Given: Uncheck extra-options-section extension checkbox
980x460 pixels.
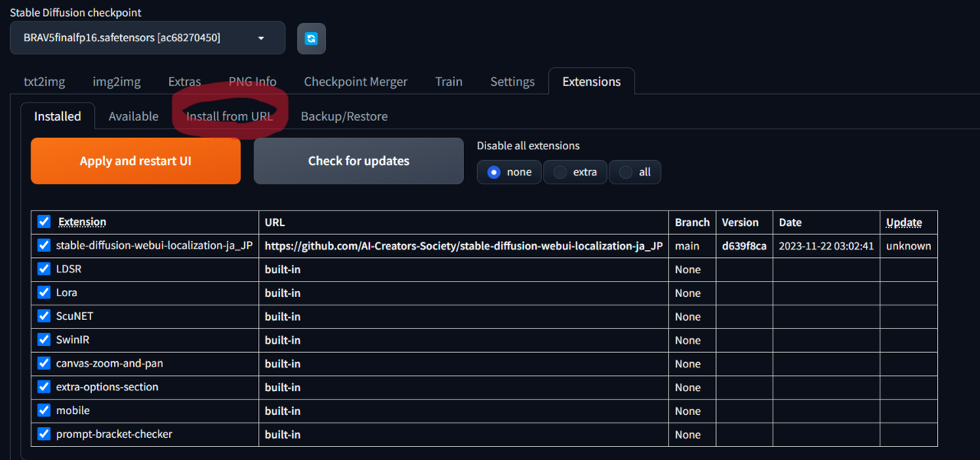Looking at the screenshot, I should coord(44,387).
